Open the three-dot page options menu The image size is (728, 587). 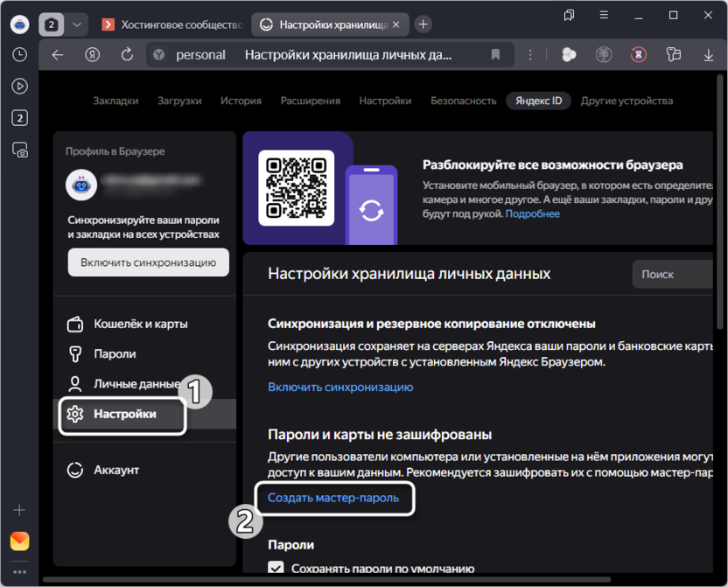(530, 55)
